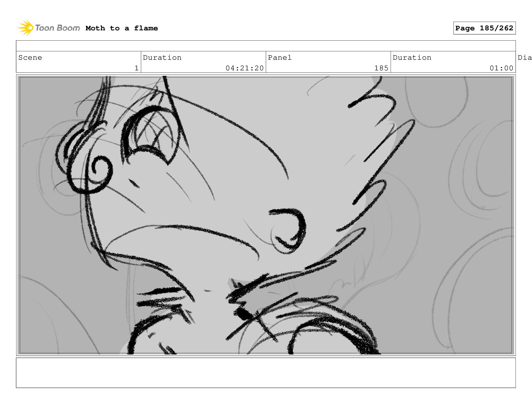
Task: Click the title 'Moth to a flame'
Action: point(122,28)
